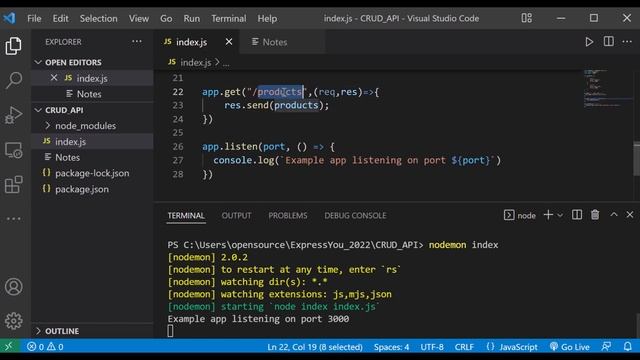The width and height of the screenshot is (640, 360).
Task: Customize layout from title bar
Action: [x=527, y=18]
